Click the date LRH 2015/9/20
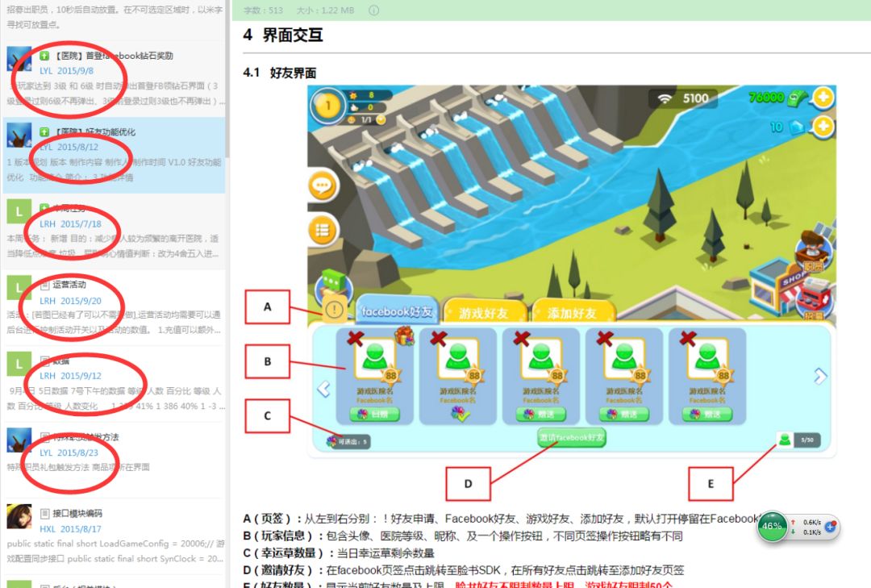Screen dimensions: 871x588 (70, 301)
